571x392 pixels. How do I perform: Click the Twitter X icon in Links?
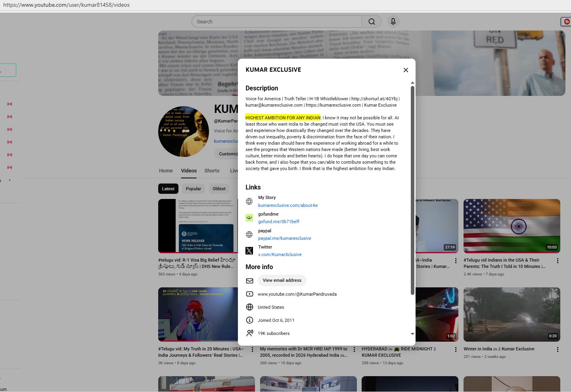[249, 250]
